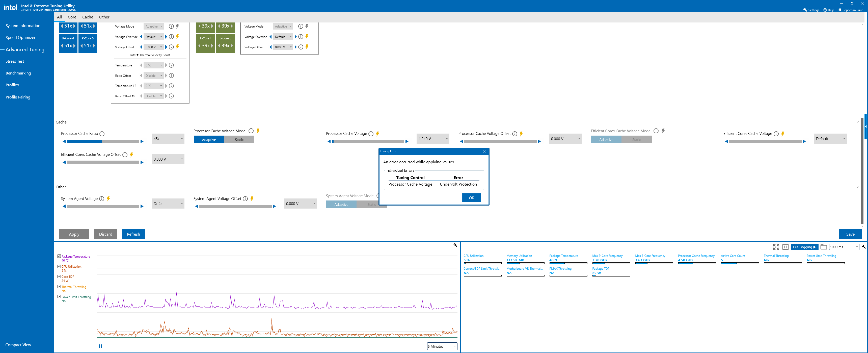Click the Processor Cache Ratio slider track
868x353 pixels.
(x=103, y=141)
